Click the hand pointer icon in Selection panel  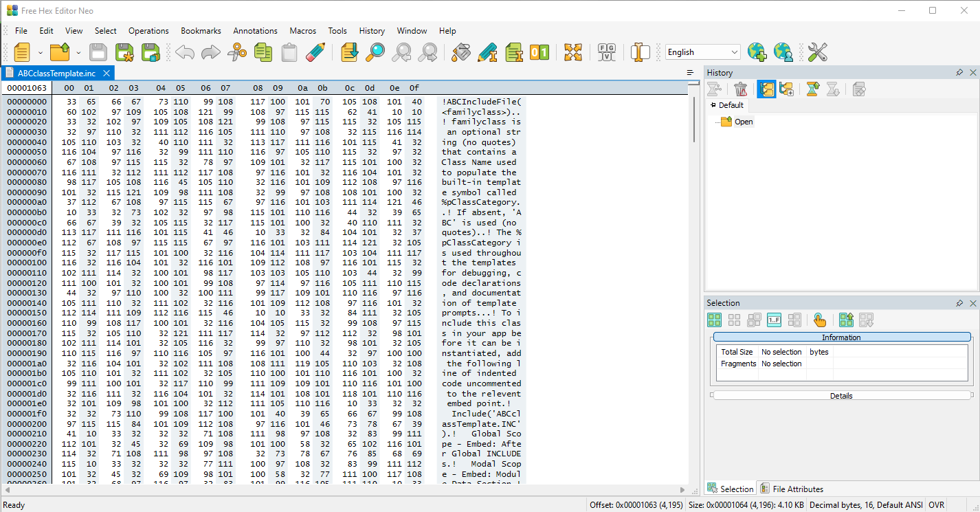(819, 320)
